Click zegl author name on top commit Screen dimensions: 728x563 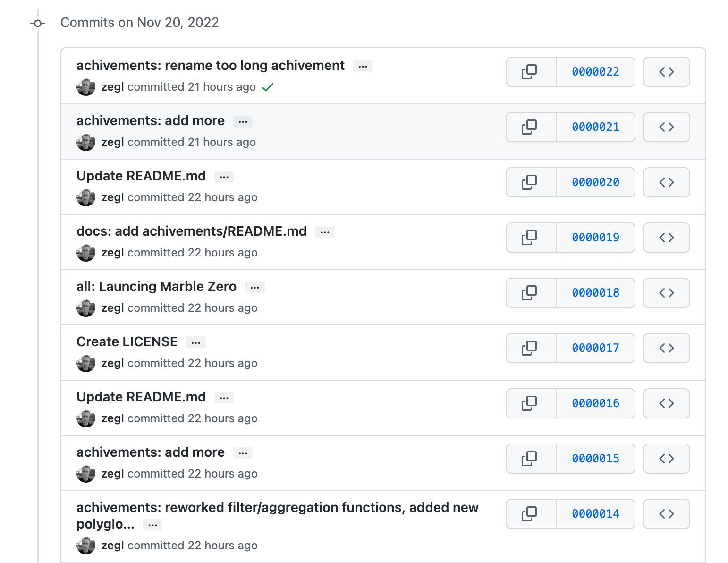coord(112,87)
